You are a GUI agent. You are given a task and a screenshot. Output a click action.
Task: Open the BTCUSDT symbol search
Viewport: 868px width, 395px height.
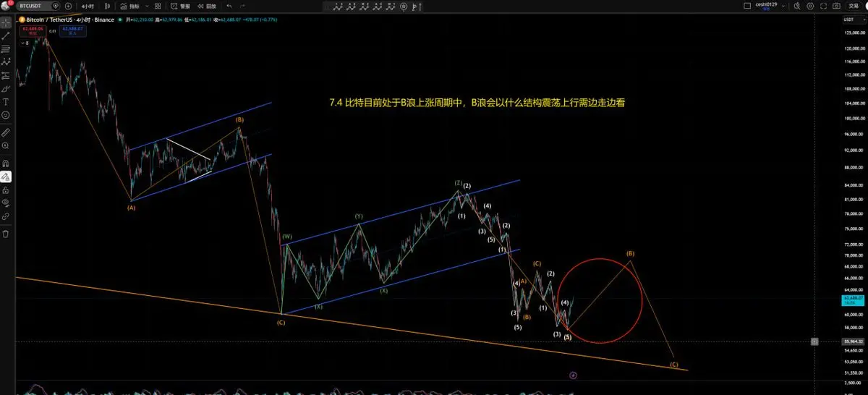coord(30,6)
